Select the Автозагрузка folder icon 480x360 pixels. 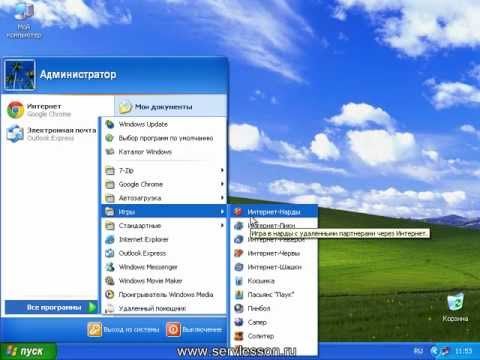click(x=110, y=198)
